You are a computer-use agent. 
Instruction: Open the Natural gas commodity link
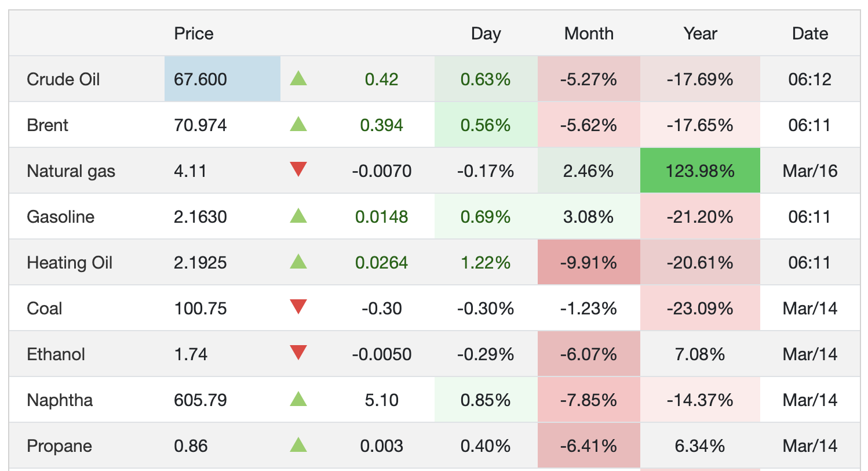71,171
